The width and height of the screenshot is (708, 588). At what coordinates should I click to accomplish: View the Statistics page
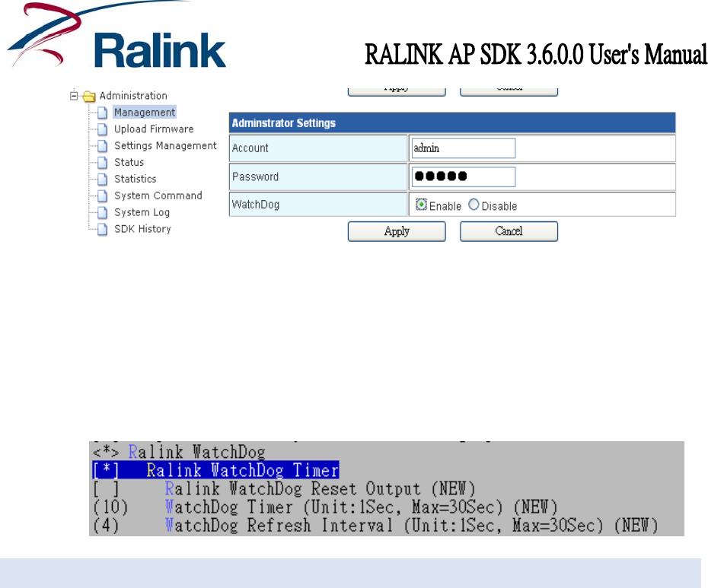pos(135,180)
